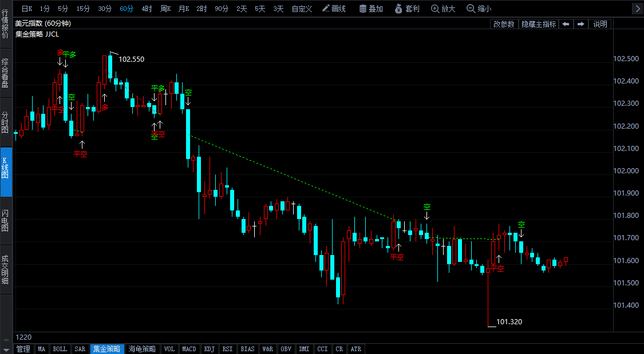Apply the BOLL indicator

(x=60, y=349)
